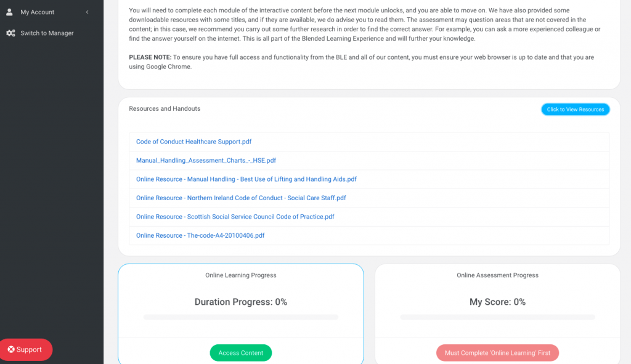Click the Support lifebuoy icon
Viewport: 631px width, 364px height.
11,350
